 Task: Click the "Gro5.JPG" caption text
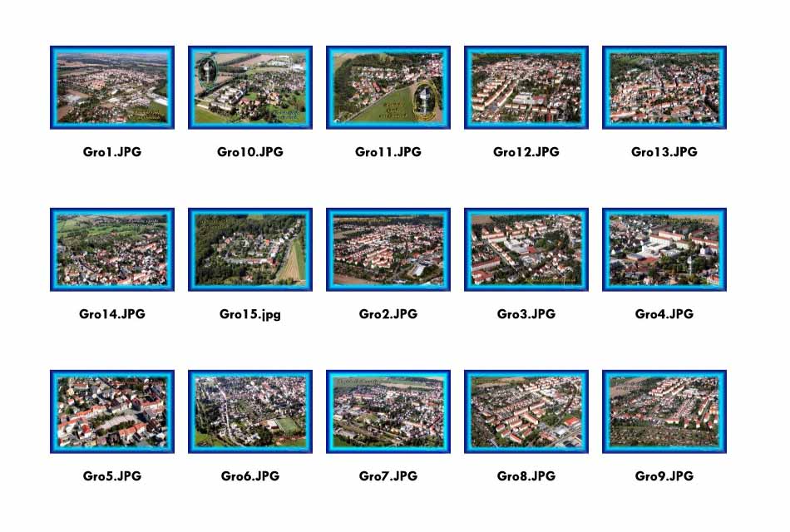112,476
